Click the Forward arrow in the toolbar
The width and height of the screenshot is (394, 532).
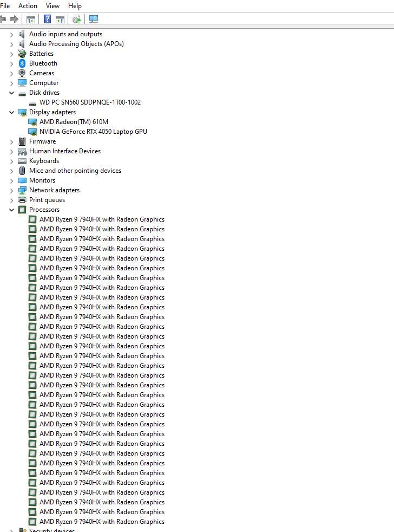(14, 19)
